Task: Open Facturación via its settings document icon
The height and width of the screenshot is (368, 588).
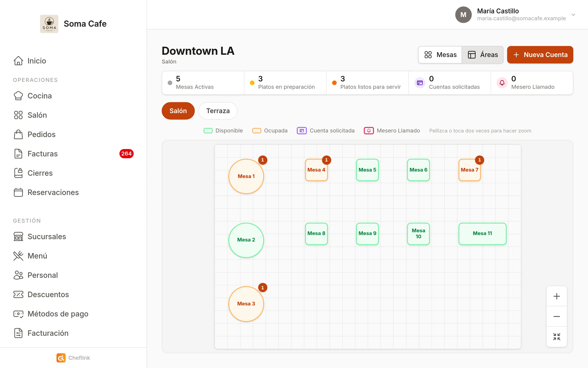Action: coord(18,333)
